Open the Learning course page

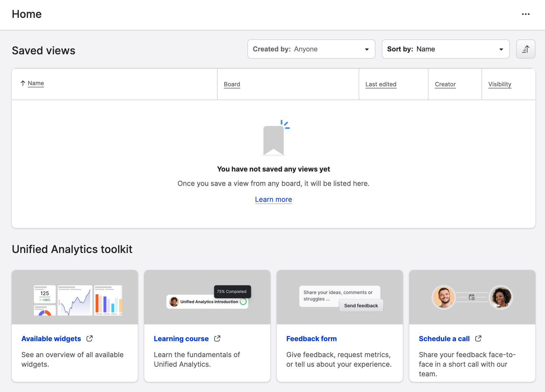[x=181, y=338]
